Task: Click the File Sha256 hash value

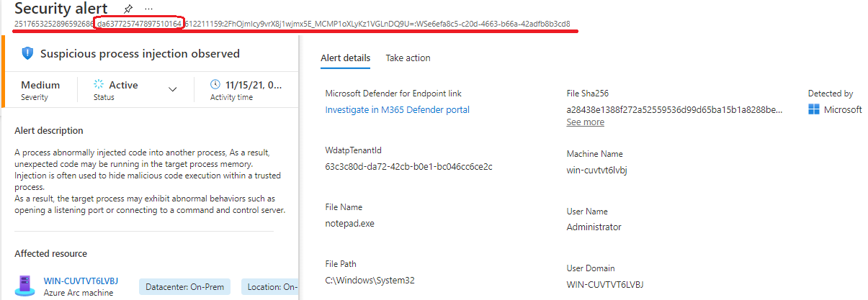Action: click(x=674, y=110)
